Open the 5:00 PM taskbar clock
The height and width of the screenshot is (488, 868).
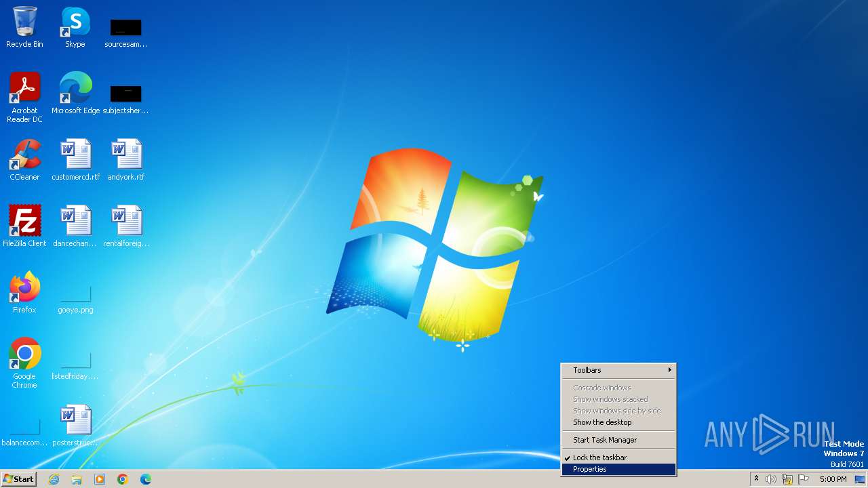[833, 479]
